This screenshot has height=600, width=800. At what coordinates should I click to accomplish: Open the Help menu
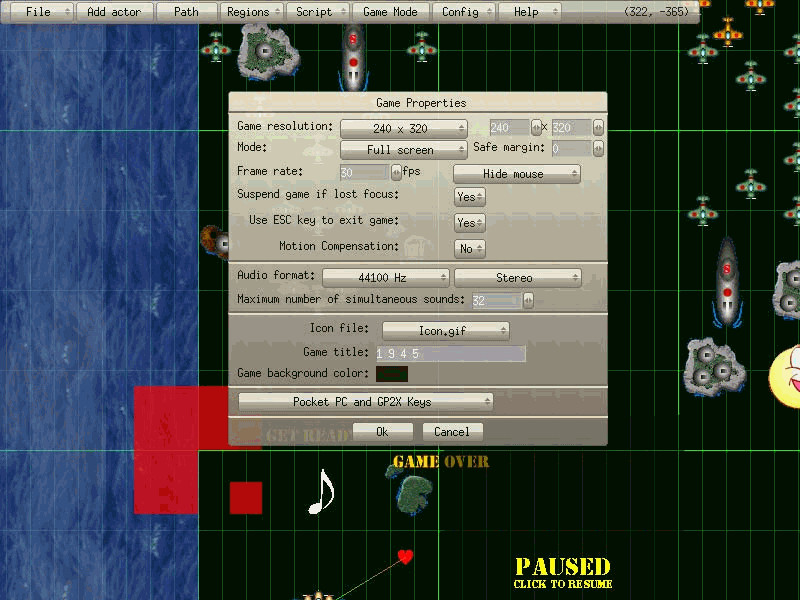(x=530, y=12)
